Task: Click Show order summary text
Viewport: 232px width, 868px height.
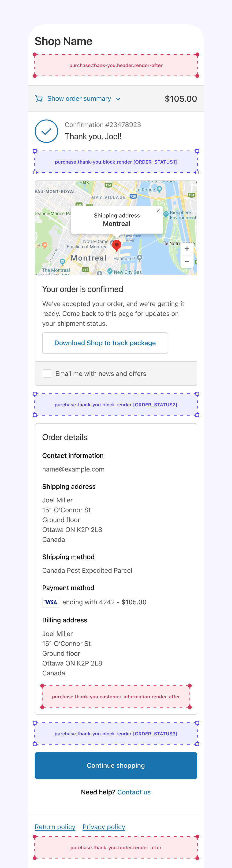Action: [79, 99]
